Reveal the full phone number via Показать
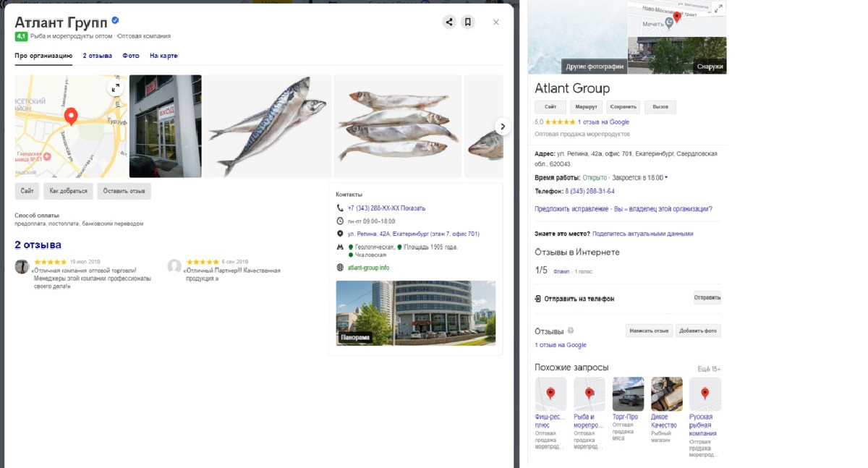 click(414, 208)
